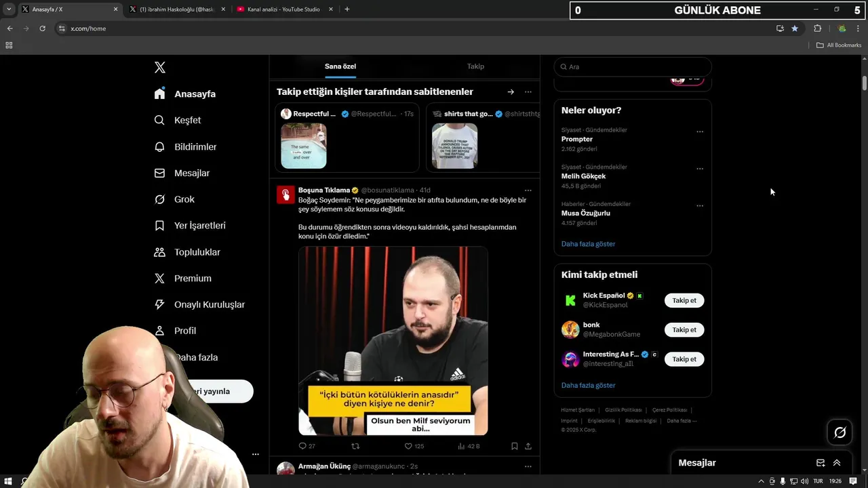Bookmark the Boşuna Tıklama post
This screenshot has height=488, width=868.
pyautogui.click(x=514, y=446)
